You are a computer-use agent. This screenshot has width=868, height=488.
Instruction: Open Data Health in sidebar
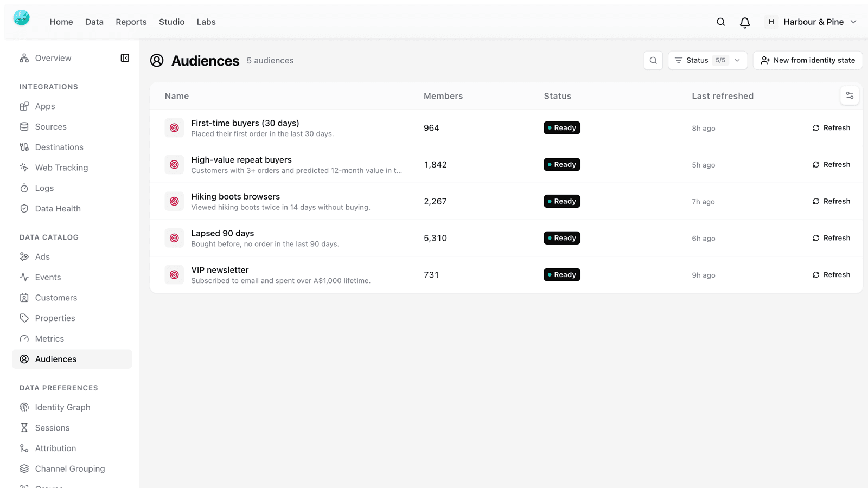click(72, 209)
